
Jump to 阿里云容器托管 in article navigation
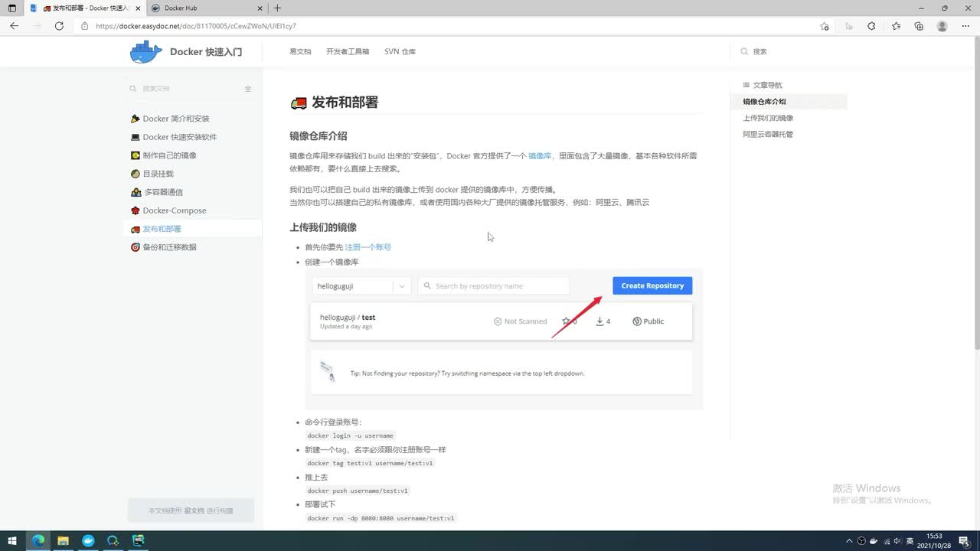point(768,134)
